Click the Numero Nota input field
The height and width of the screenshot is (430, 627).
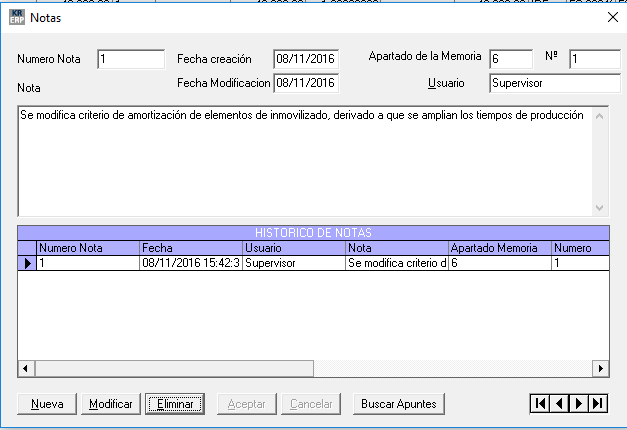tap(131, 59)
